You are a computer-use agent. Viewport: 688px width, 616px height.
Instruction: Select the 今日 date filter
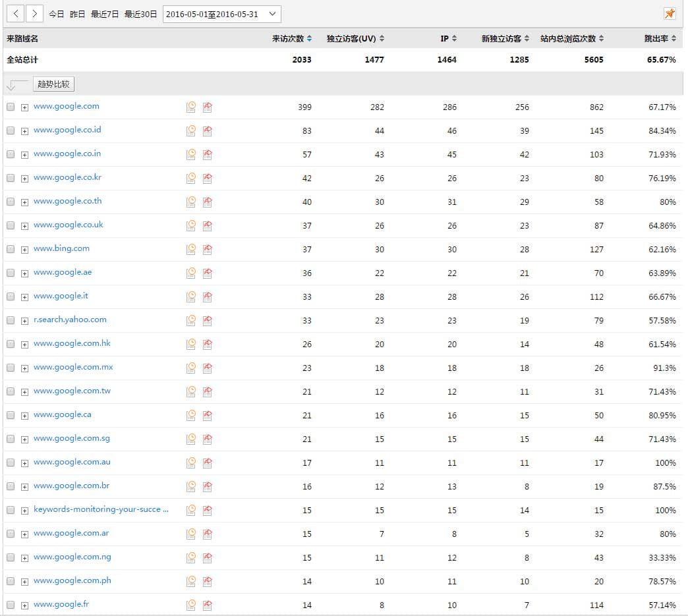[56, 14]
